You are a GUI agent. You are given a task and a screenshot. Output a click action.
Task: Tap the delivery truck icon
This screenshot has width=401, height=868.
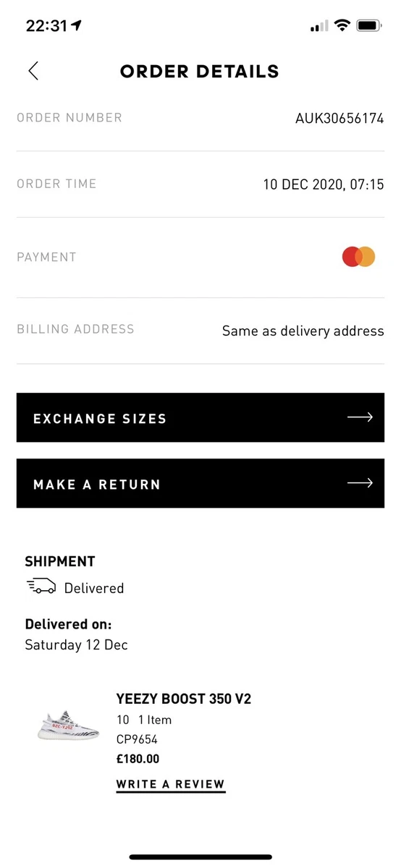click(x=41, y=587)
